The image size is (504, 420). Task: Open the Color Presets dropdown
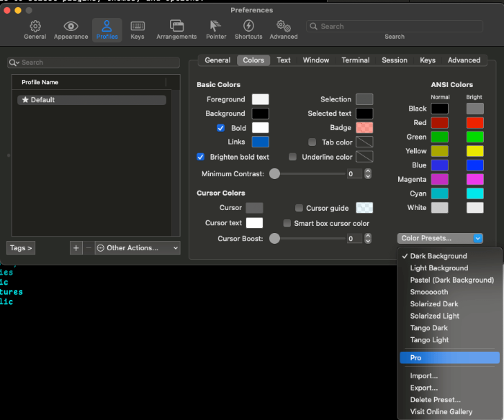click(440, 238)
